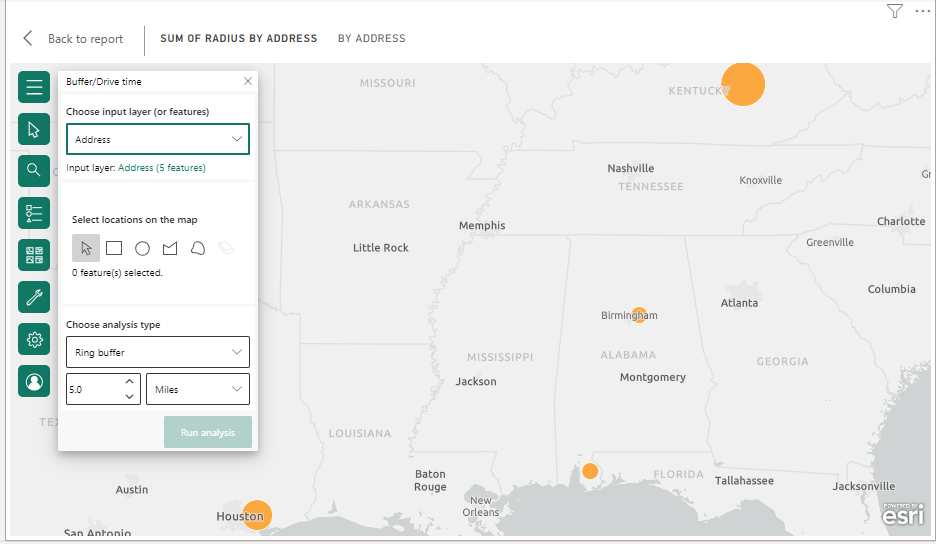Image resolution: width=936 pixels, height=544 pixels.
Task: Click the Jackson city label
Action: (x=476, y=382)
